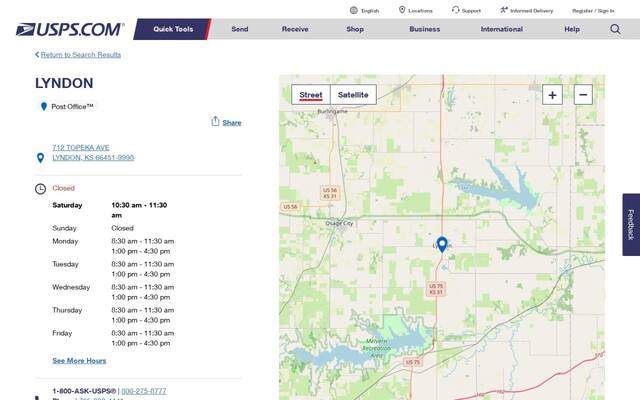Click the 1-800-ASK-USPS text
This screenshot has height=400, width=640.
[84, 391]
